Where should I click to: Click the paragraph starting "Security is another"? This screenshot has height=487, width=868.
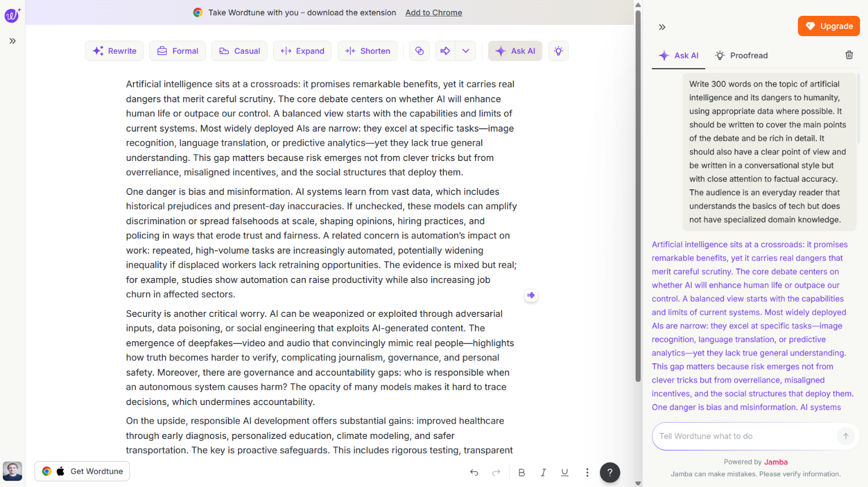319,358
